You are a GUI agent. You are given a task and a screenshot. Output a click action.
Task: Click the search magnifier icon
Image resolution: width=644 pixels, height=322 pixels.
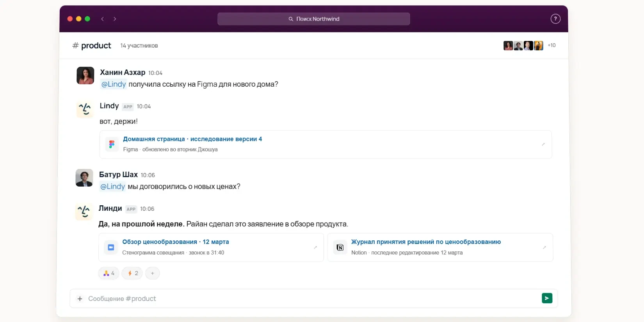[x=291, y=19]
